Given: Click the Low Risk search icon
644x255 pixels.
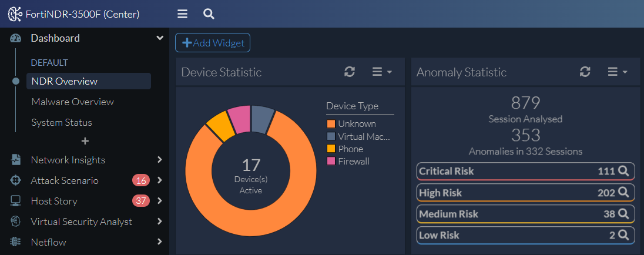Looking at the screenshot, I should coord(623,235).
